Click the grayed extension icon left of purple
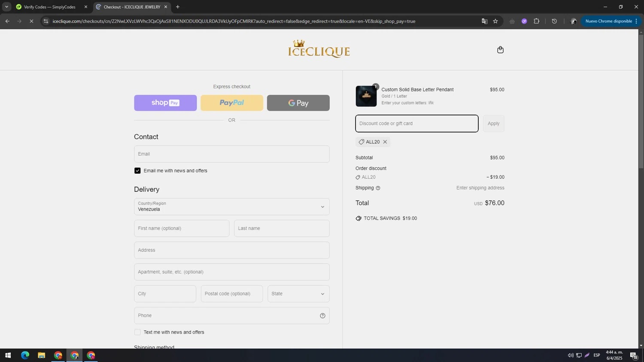The width and height of the screenshot is (644, 362). 512,21
